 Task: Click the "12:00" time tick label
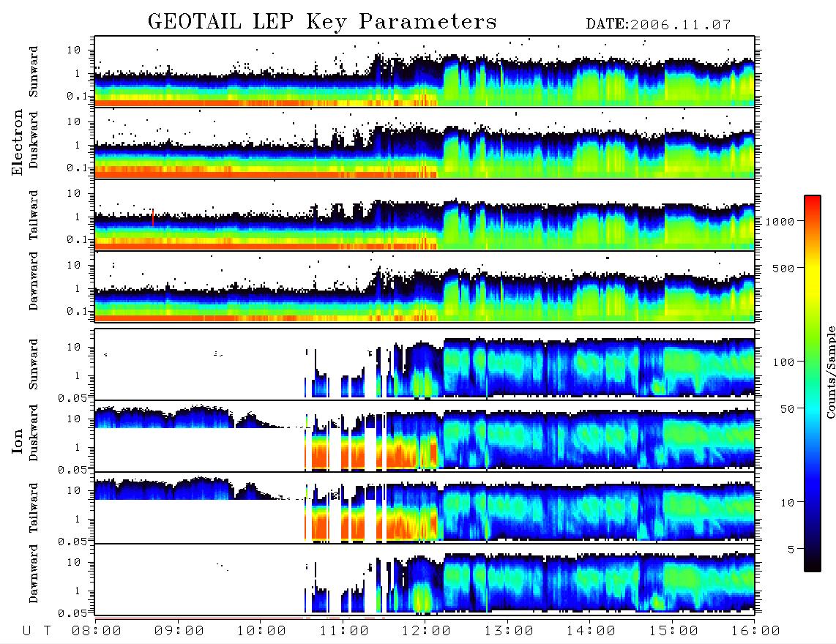pyautogui.click(x=426, y=631)
